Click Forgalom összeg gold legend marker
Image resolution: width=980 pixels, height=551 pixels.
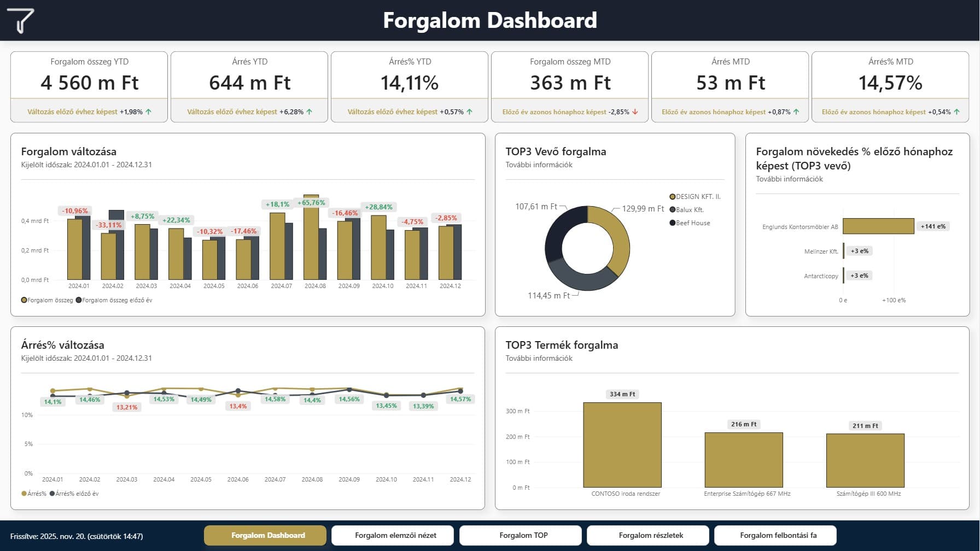[24, 300]
